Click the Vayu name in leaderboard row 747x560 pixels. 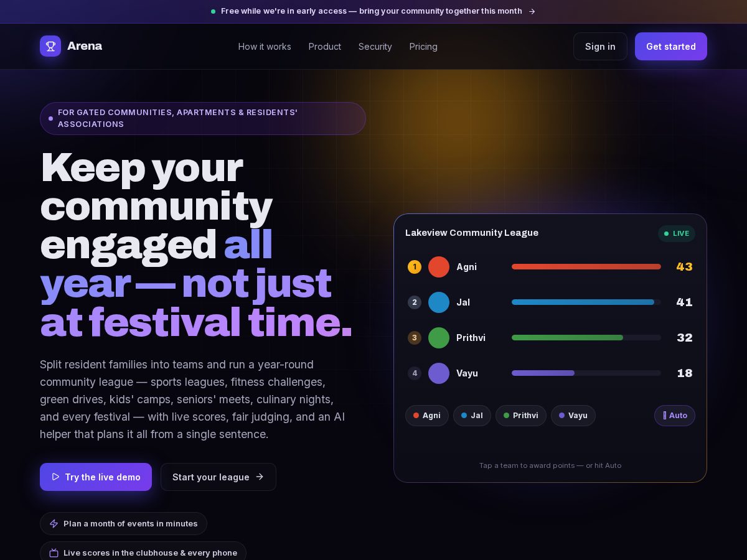[x=467, y=373]
